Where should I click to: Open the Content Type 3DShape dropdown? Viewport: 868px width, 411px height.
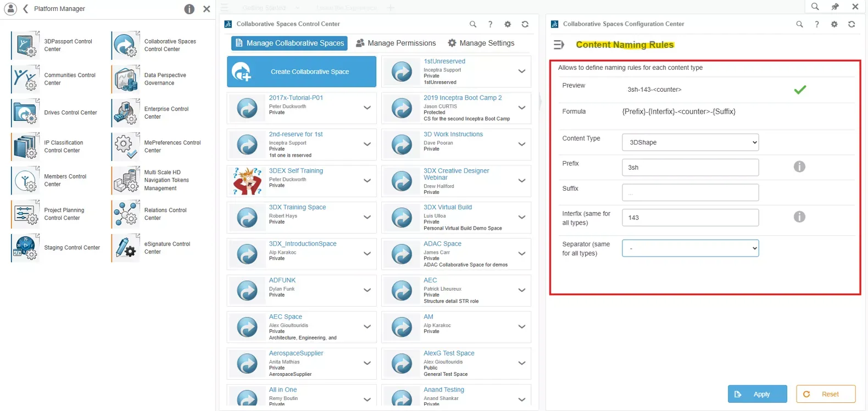pos(690,142)
